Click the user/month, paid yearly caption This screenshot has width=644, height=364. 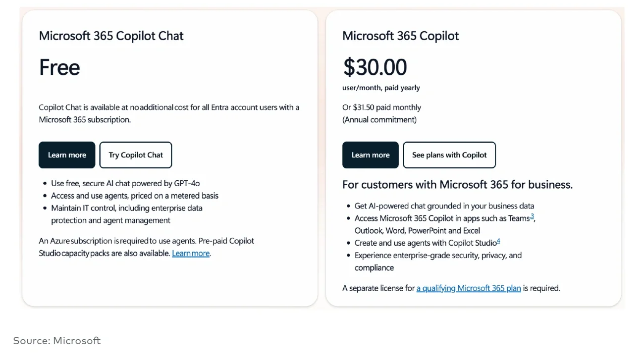380,88
